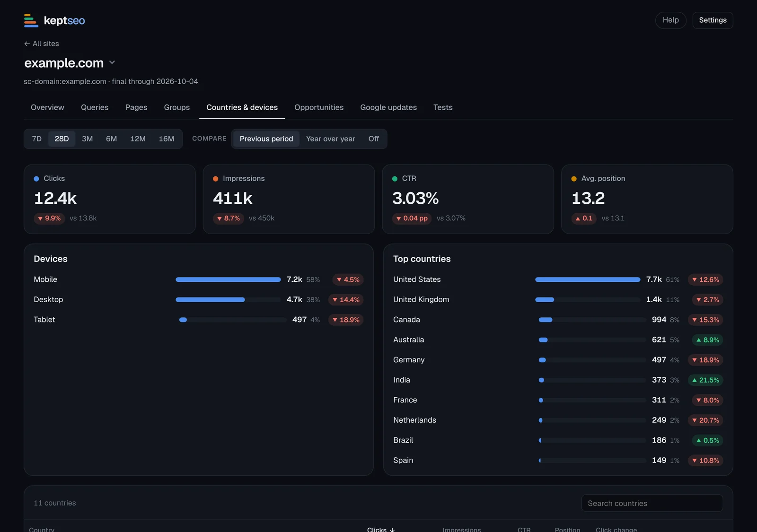Click the Mobile device progress bar
Viewport: 757px width, 532px height.
pos(228,279)
